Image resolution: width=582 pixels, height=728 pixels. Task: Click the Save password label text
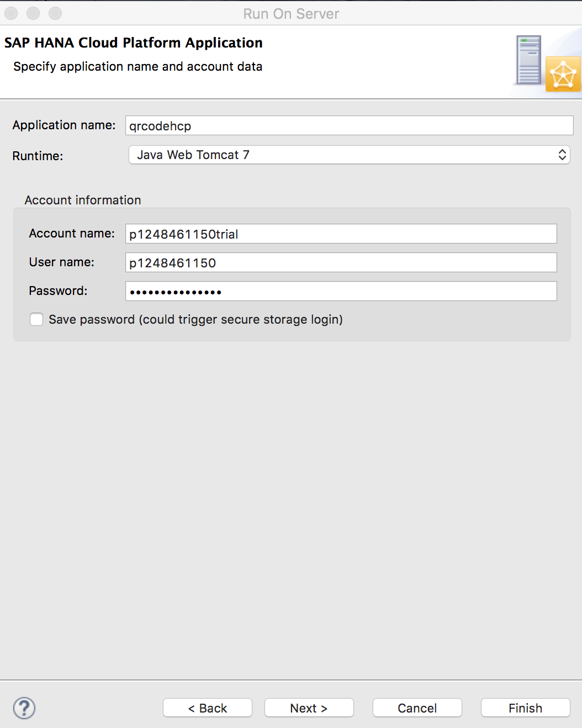click(195, 319)
